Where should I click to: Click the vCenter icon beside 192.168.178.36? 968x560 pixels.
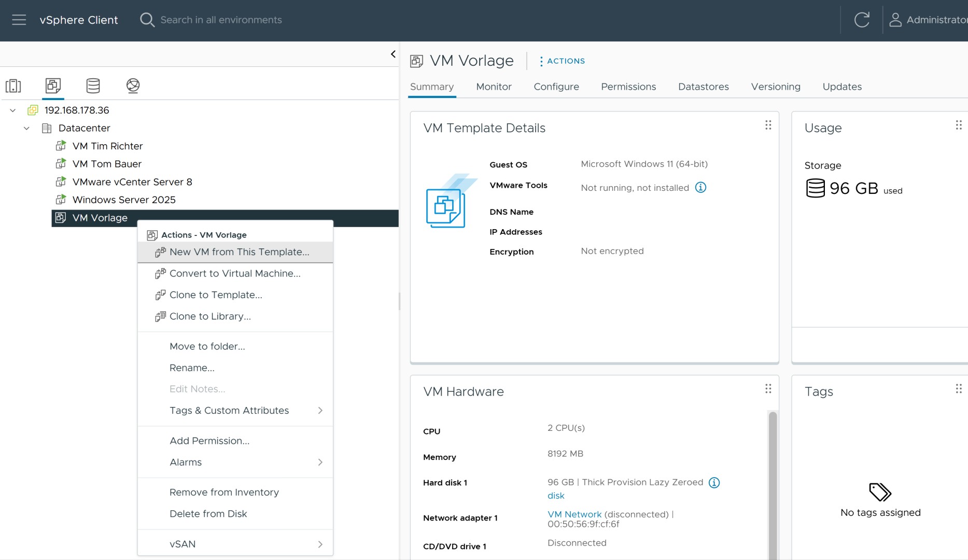[x=33, y=110]
